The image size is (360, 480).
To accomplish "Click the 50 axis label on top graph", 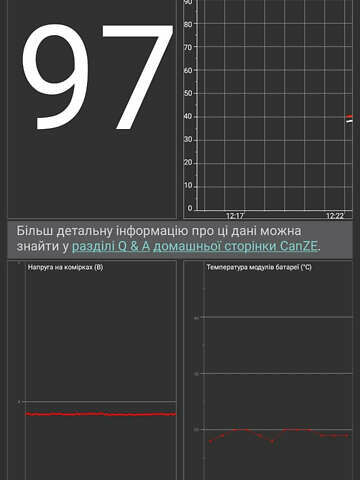I will (x=188, y=93).
